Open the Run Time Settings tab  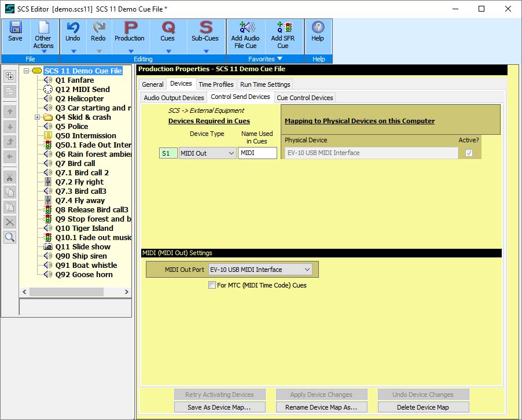265,84
